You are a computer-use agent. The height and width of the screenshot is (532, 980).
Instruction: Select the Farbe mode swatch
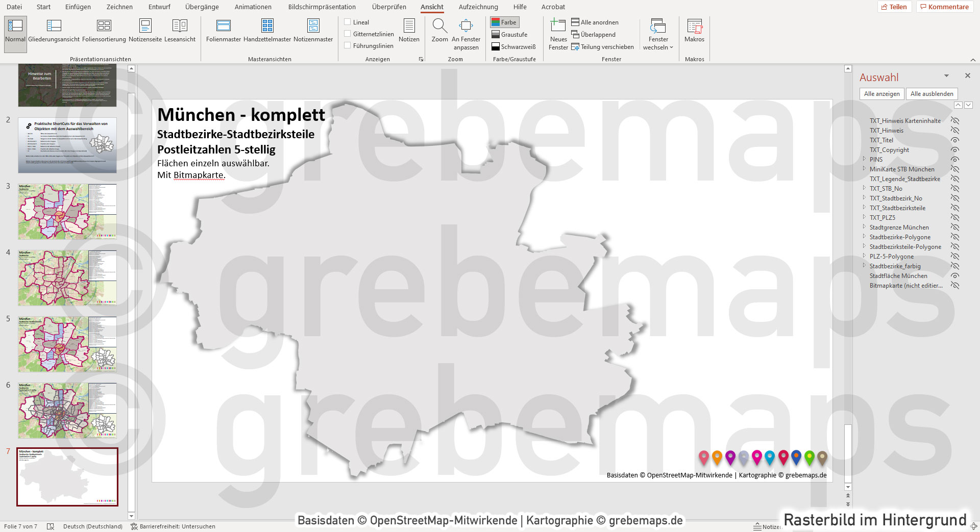click(505, 22)
